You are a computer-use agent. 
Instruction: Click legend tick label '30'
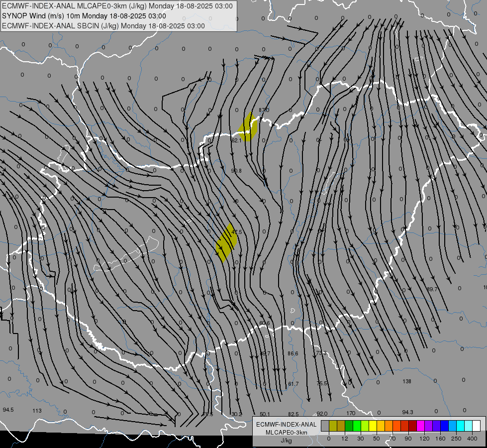coord(360,439)
